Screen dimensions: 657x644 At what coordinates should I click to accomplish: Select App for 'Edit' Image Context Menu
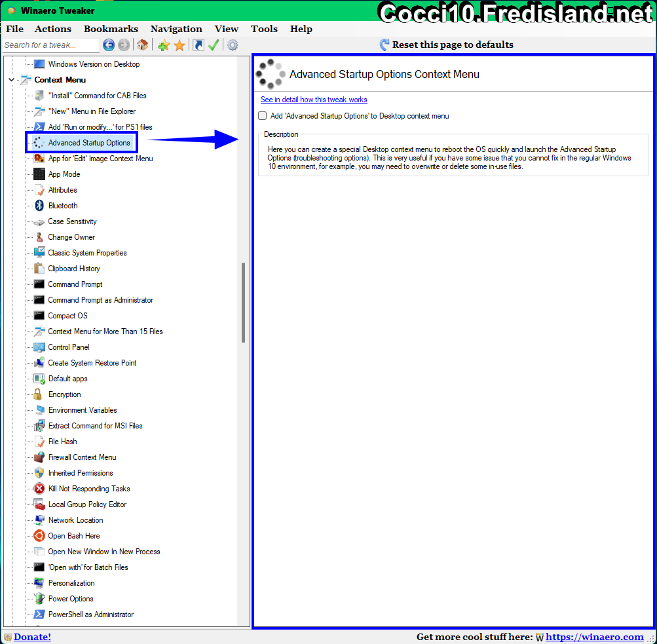coord(101,159)
